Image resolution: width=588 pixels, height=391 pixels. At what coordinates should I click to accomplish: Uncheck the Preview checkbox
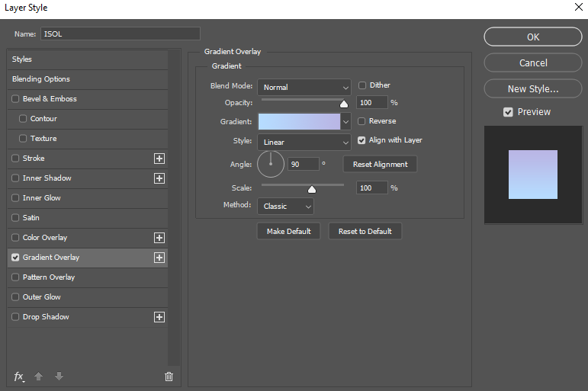tap(508, 112)
